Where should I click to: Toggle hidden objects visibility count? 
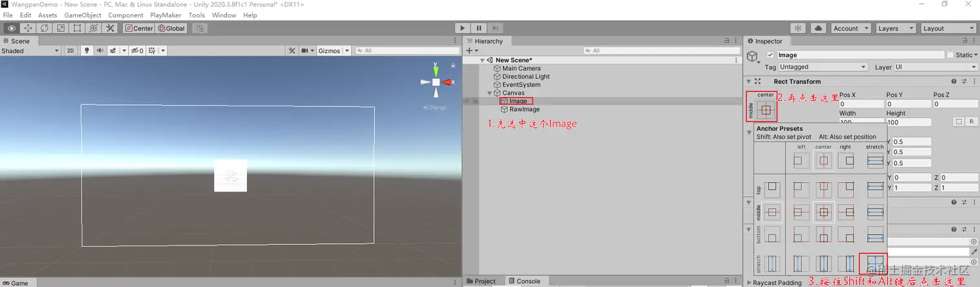point(137,51)
